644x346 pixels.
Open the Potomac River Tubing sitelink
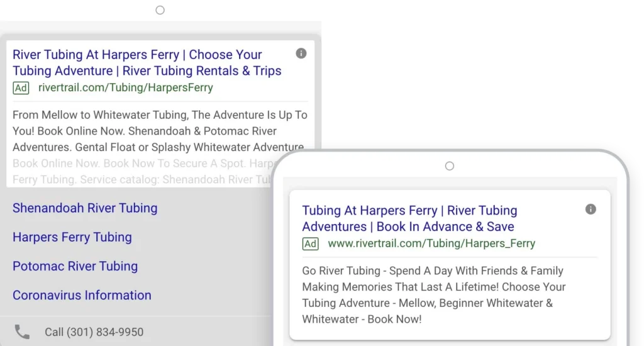(x=75, y=266)
